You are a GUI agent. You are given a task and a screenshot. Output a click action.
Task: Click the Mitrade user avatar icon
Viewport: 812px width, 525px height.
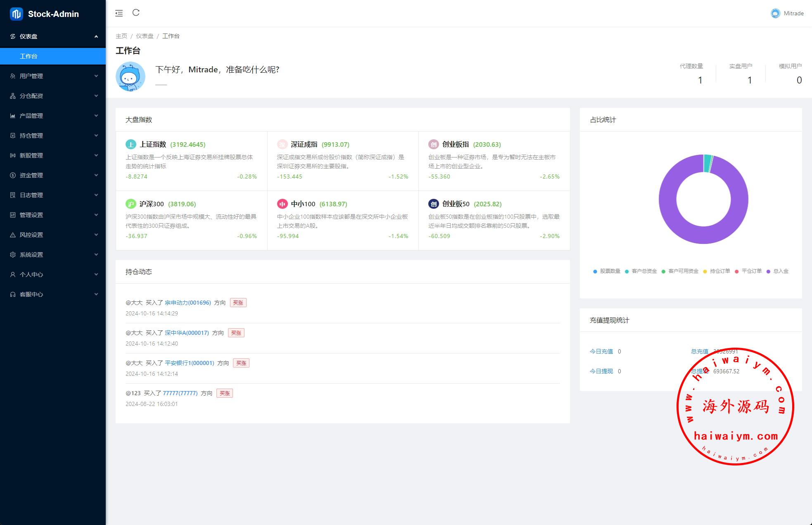click(x=775, y=13)
